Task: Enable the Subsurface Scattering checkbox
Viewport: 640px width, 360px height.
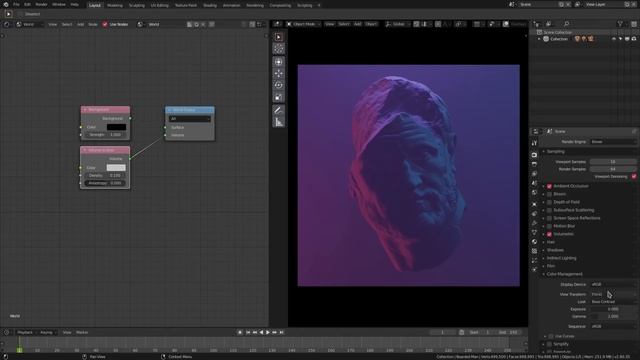Action: point(549,210)
